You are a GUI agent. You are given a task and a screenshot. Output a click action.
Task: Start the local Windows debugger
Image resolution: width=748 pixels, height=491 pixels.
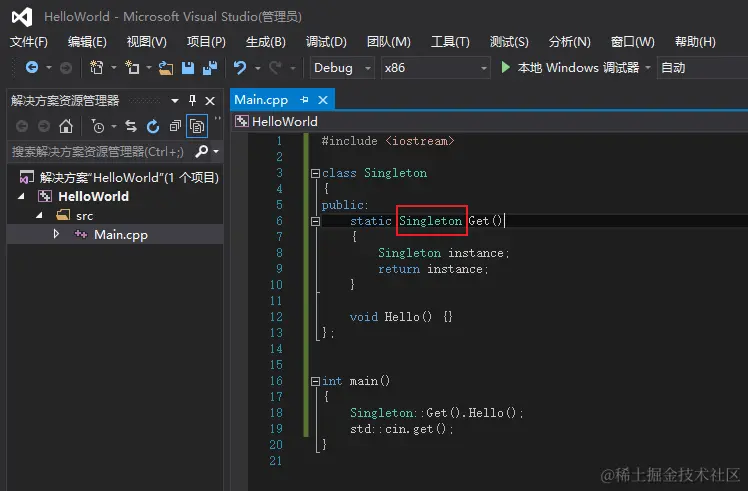(570, 68)
